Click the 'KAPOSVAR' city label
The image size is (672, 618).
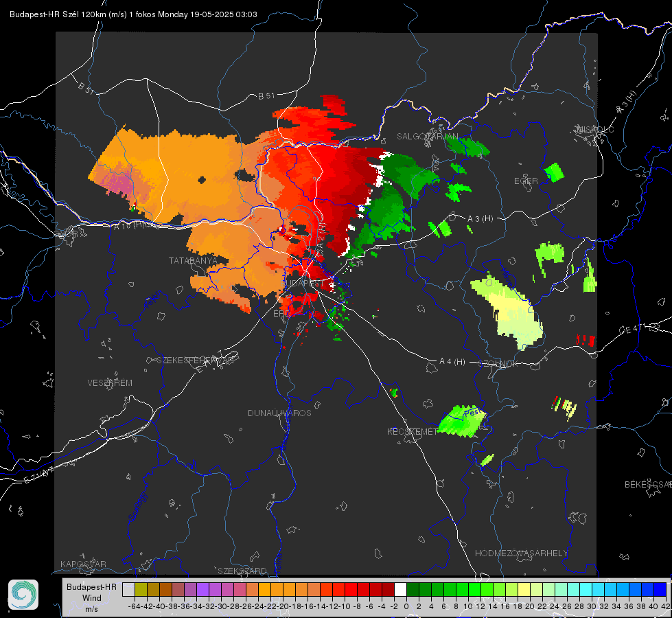coord(83,564)
